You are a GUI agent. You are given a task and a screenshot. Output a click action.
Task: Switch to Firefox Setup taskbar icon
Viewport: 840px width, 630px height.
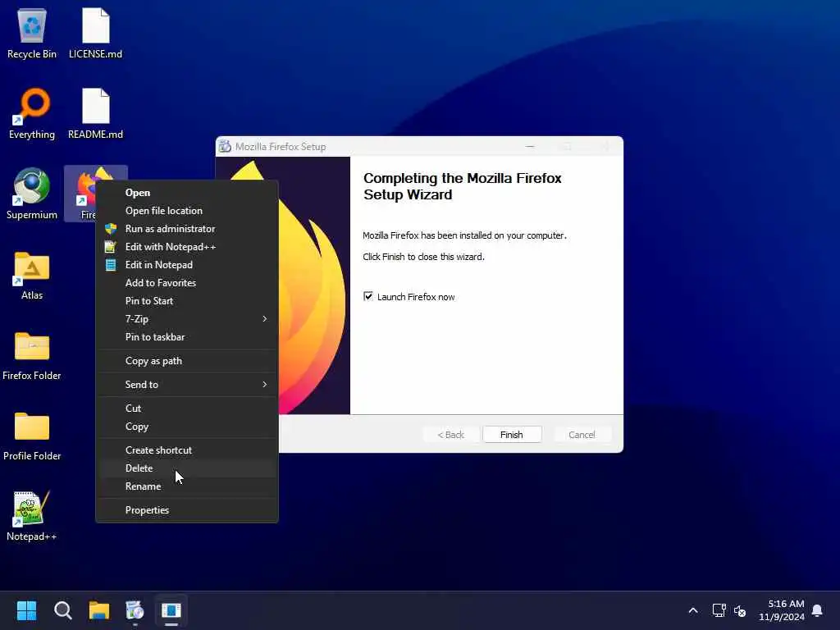point(135,610)
